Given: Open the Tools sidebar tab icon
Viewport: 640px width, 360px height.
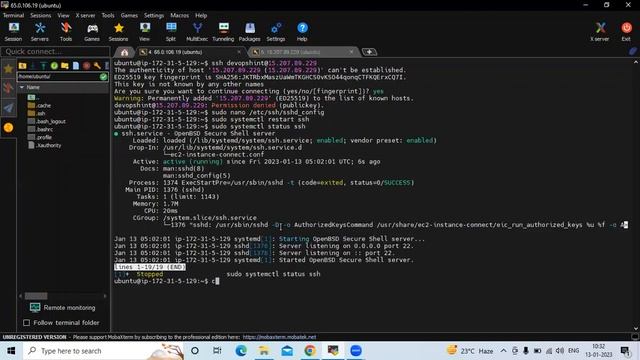Looking at the screenshot, I should pos(8,88).
